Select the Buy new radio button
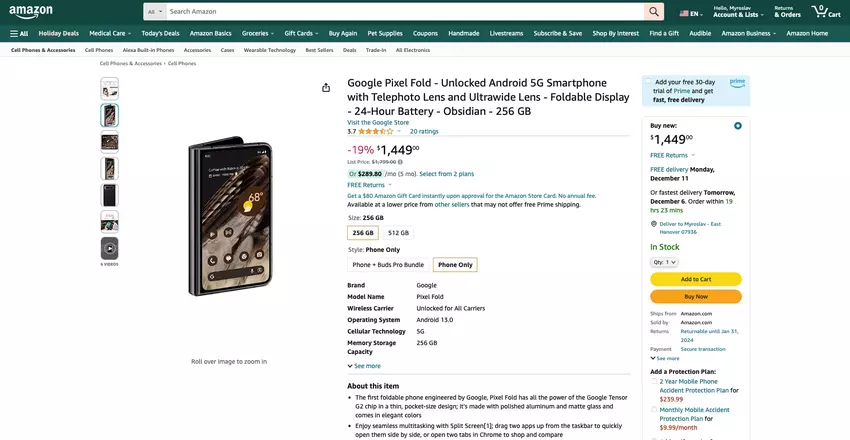The image size is (850, 440). pyautogui.click(x=738, y=126)
